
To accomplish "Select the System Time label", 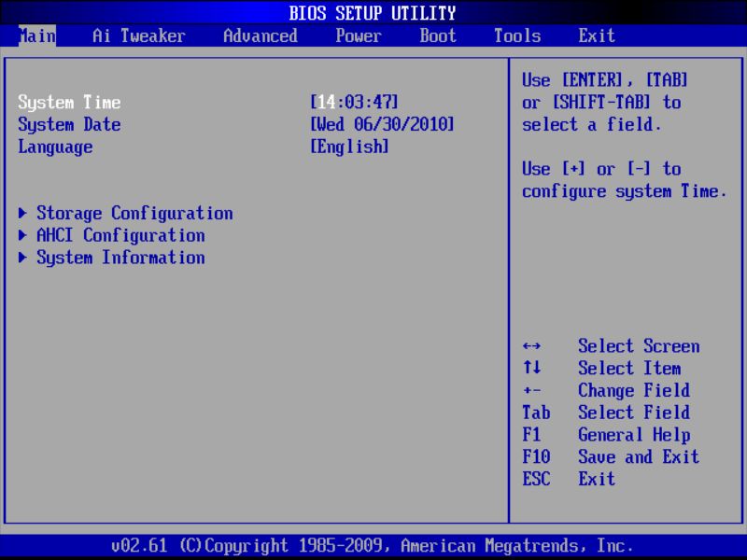I will 69,103.
